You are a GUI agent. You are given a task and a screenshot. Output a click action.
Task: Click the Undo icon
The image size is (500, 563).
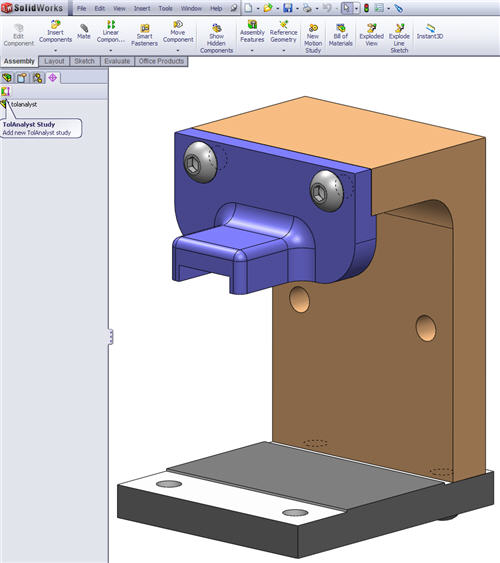coord(327,8)
